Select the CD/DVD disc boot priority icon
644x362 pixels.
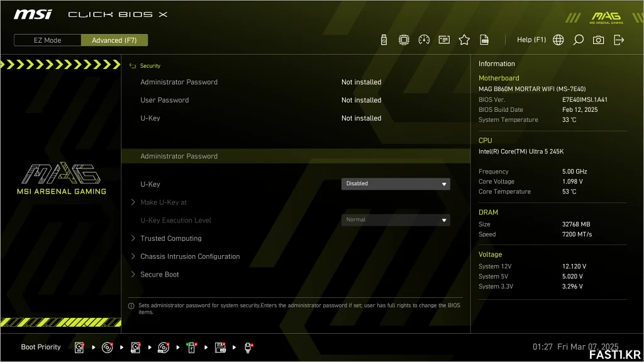(107, 348)
